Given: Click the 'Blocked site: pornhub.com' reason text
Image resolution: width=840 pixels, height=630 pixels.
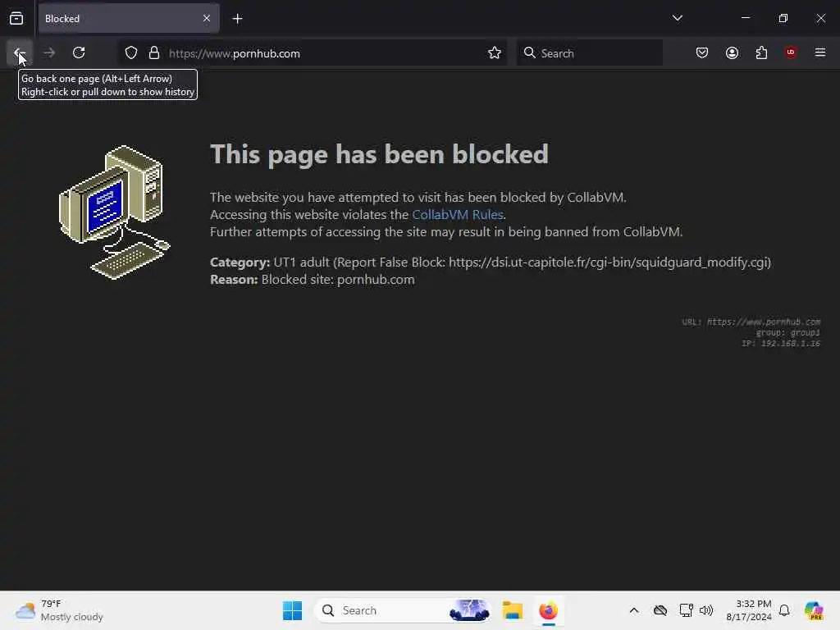Looking at the screenshot, I should [338, 280].
